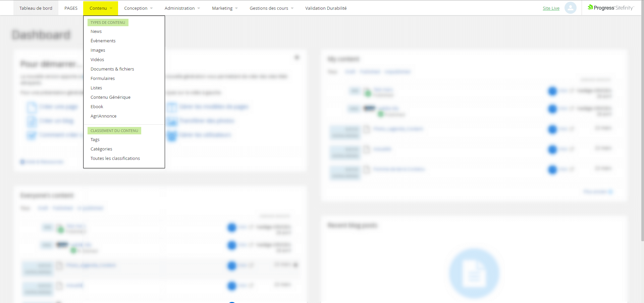Open the Marketing dropdown menu
Screen dimensions: 644x303
coord(224,8)
